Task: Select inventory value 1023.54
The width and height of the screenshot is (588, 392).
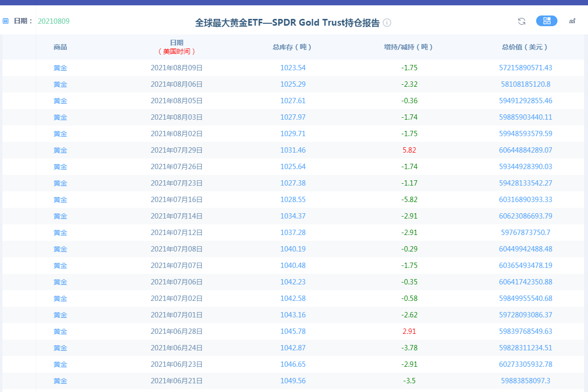Action: point(293,68)
